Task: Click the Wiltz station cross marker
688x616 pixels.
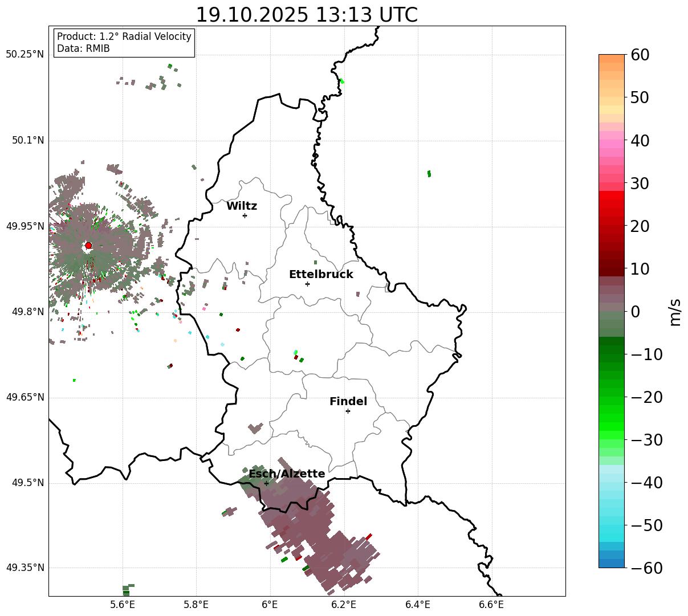Action: [245, 215]
